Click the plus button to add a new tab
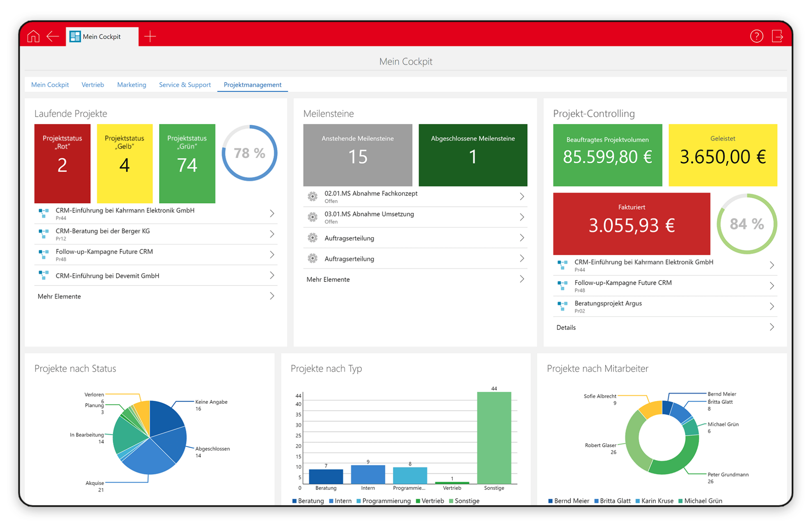 (150, 37)
